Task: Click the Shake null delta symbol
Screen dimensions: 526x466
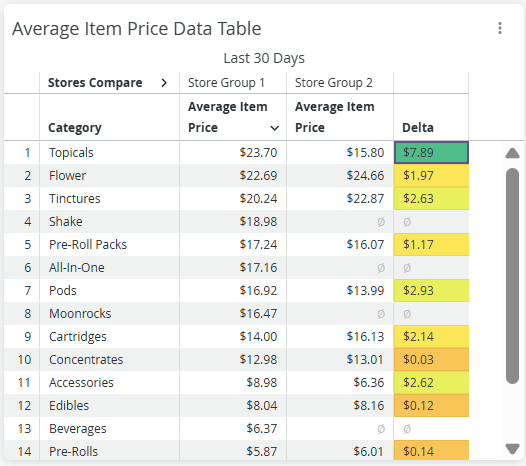Action: [x=407, y=222]
